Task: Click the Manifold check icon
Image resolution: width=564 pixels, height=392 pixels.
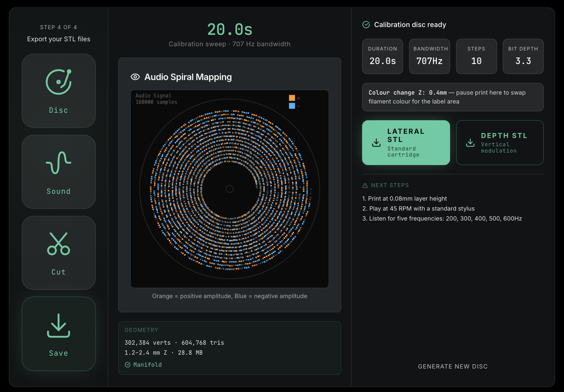Action: [x=127, y=365]
